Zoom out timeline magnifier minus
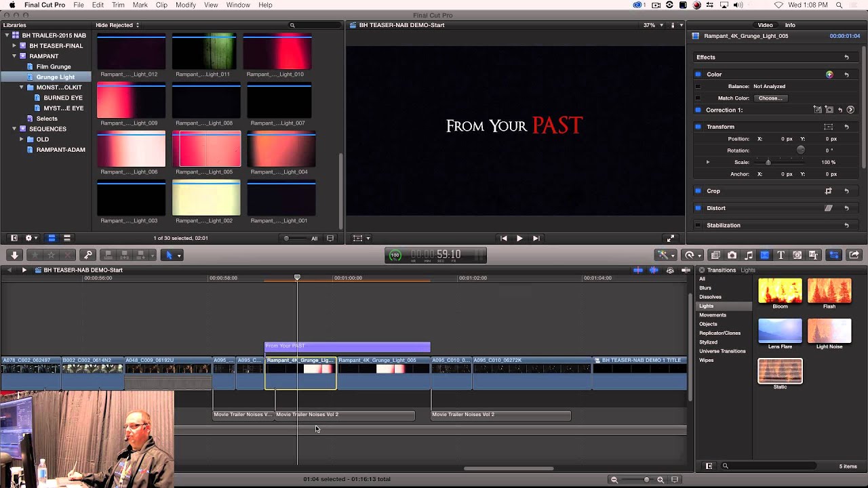Image resolution: width=868 pixels, height=488 pixels. (614, 479)
